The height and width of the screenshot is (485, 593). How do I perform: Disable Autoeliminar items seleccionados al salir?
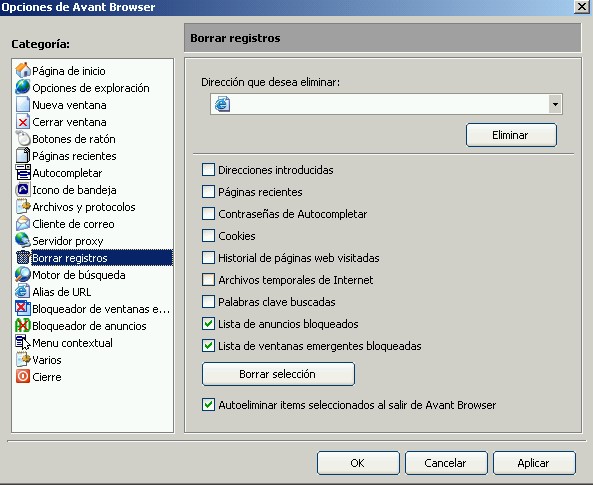click(x=208, y=405)
